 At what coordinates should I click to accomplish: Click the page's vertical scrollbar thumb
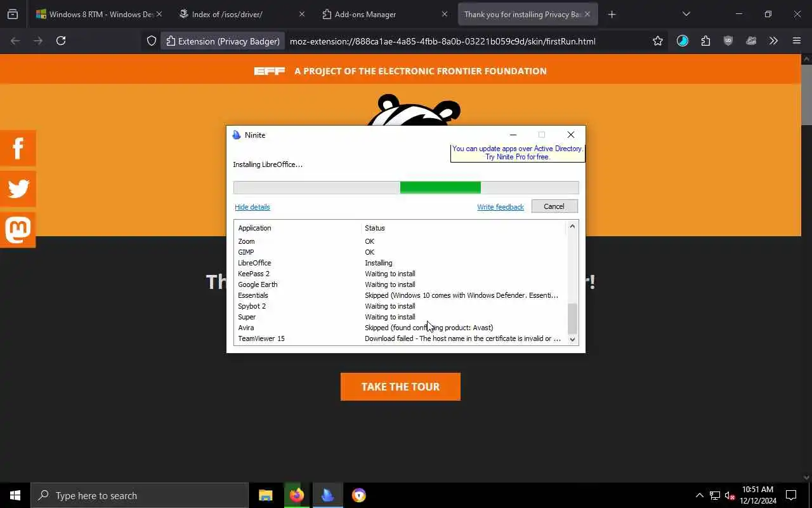tap(806, 95)
